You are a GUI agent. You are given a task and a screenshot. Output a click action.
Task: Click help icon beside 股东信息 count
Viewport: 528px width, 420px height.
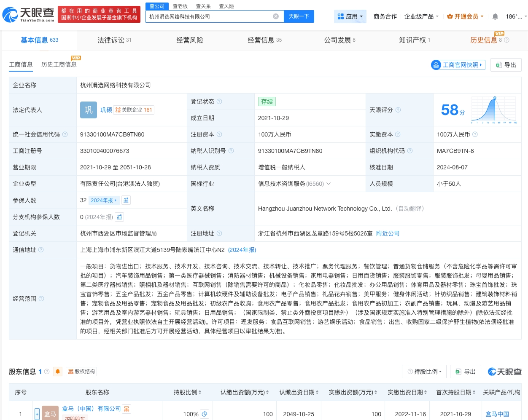pyautogui.click(x=47, y=372)
